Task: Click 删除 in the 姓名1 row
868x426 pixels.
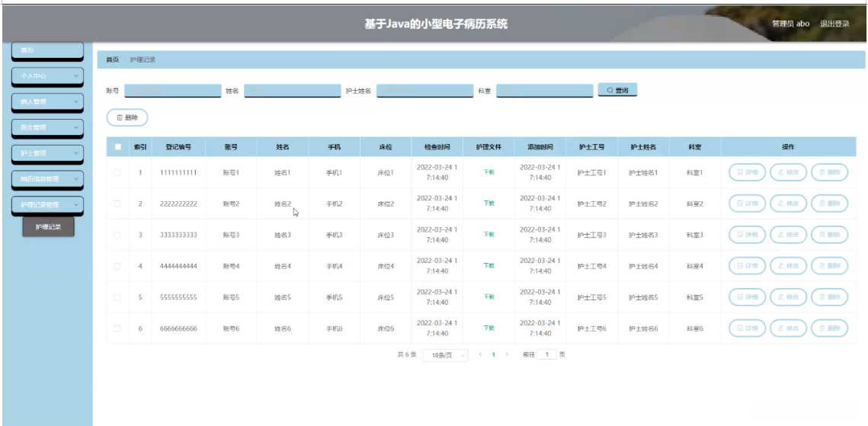Action: click(829, 173)
